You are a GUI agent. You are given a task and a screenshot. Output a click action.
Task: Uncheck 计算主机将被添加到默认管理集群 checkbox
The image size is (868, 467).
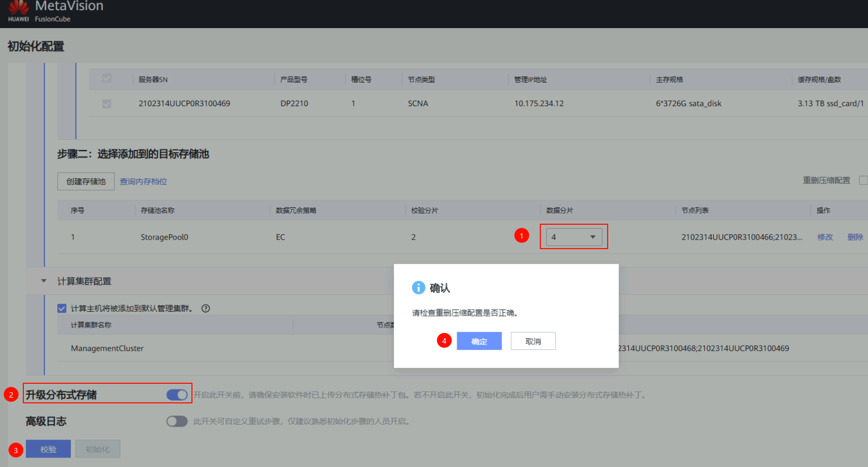tap(62, 309)
